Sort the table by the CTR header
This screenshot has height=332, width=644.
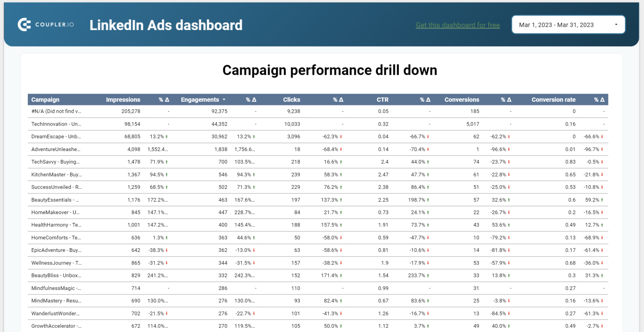[x=383, y=100]
